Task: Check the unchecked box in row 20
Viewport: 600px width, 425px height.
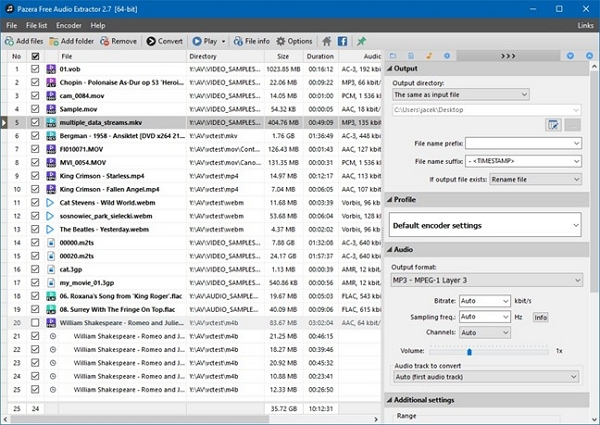Action: tap(35, 323)
